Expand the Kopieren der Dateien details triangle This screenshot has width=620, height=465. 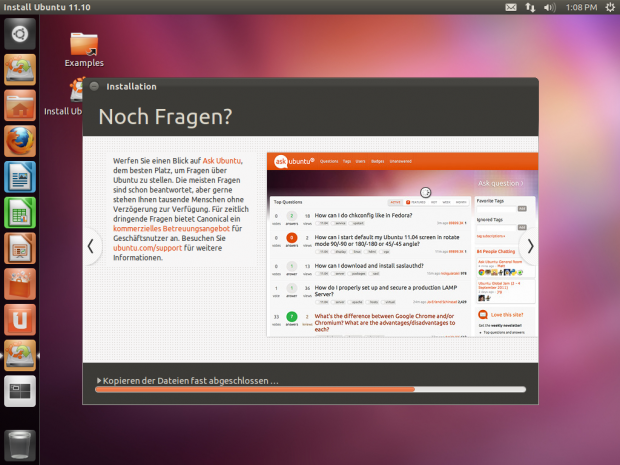[x=99, y=380]
